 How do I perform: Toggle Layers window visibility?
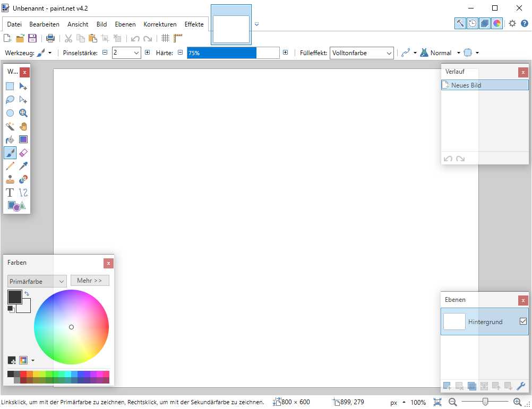click(x=485, y=23)
